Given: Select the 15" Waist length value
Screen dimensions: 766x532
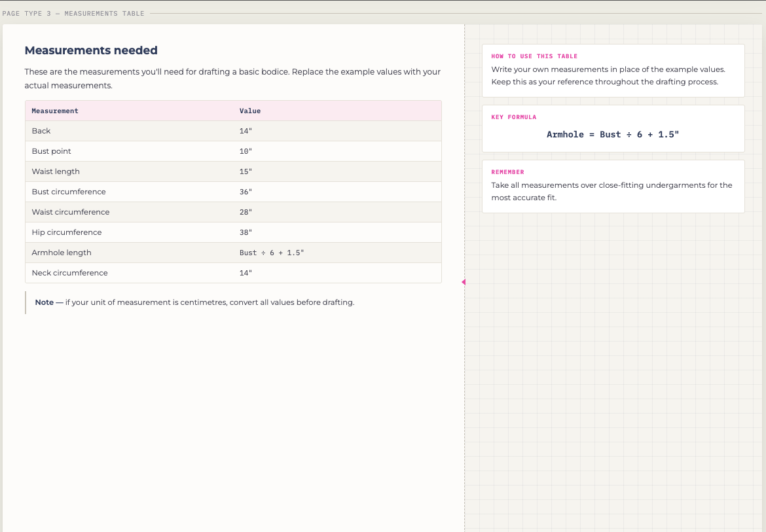Looking at the screenshot, I should click(246, 171).
